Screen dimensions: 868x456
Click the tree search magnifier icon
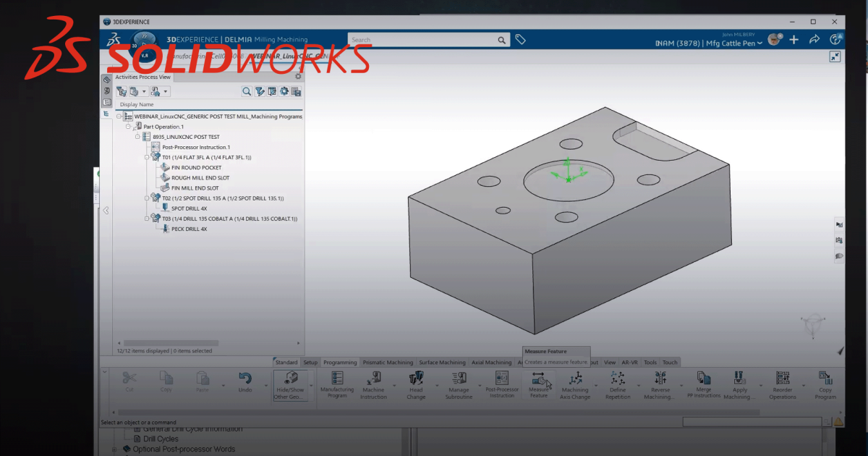(247, 91)
